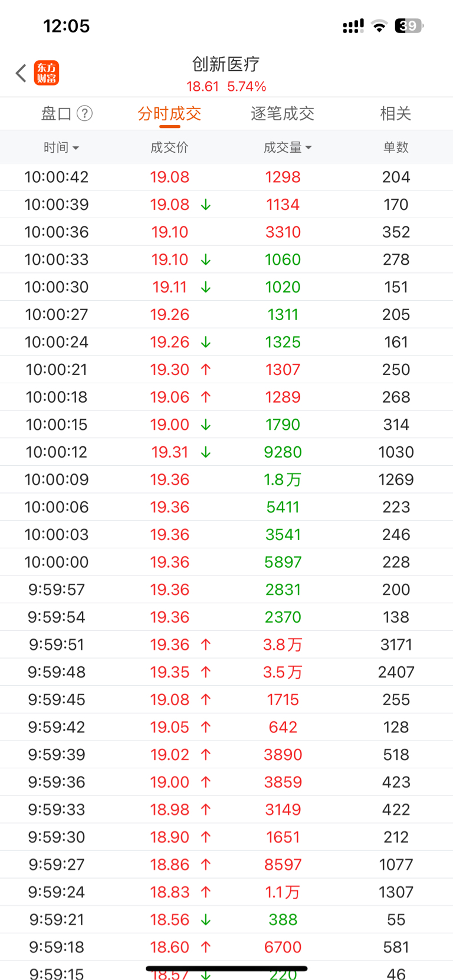Select the 10:00:09 row with 1.8万 volume
The height and width of the screenshot is (980, 453).
[226, 479]
